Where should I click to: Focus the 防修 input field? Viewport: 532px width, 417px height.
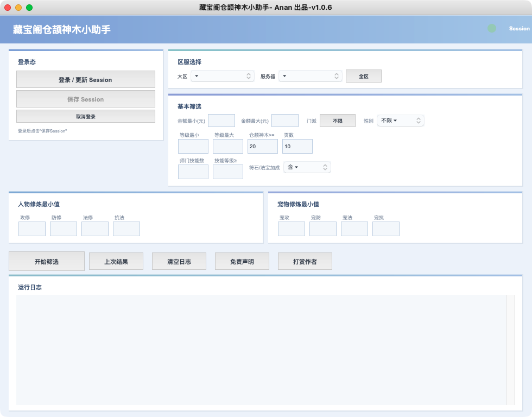(x=64, y=229)
